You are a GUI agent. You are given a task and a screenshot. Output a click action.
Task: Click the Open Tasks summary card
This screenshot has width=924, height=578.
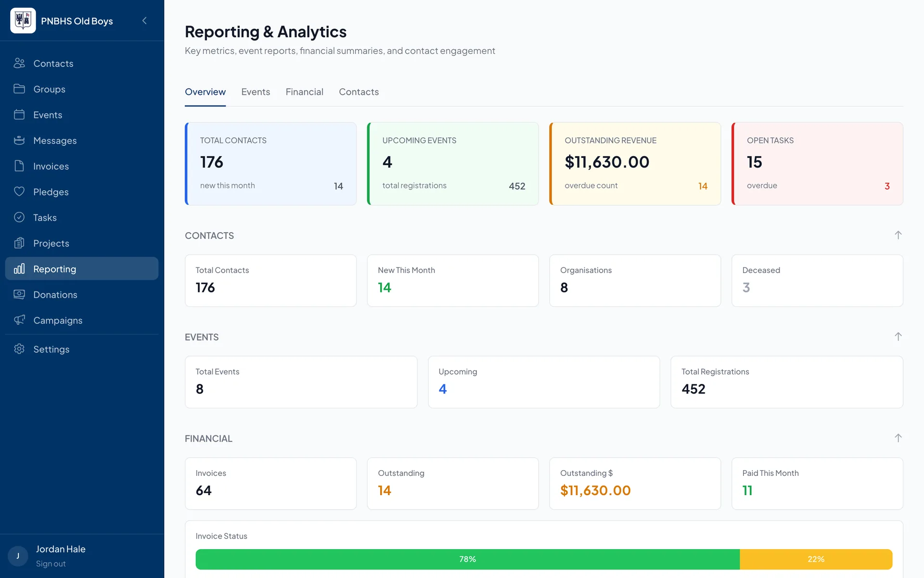[x=817, y=164]
